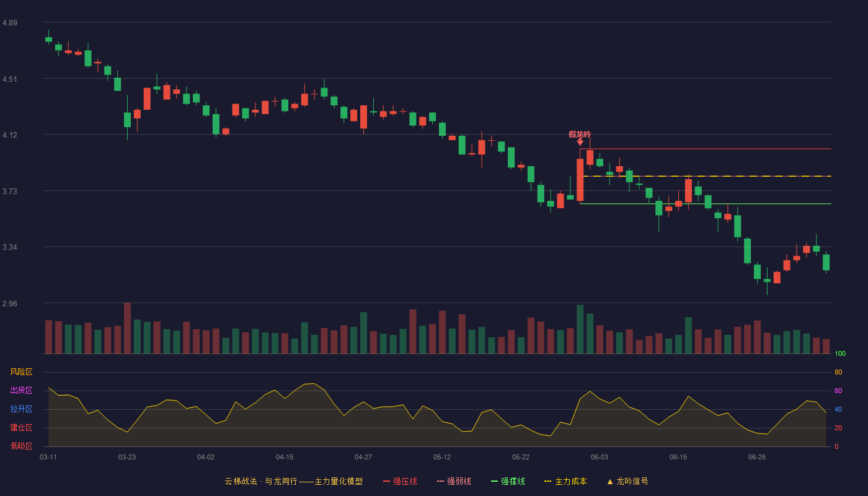This screenshot has width=868, height=496.
Task: Click the 4.89 price axis label
Action: [10, 23]
